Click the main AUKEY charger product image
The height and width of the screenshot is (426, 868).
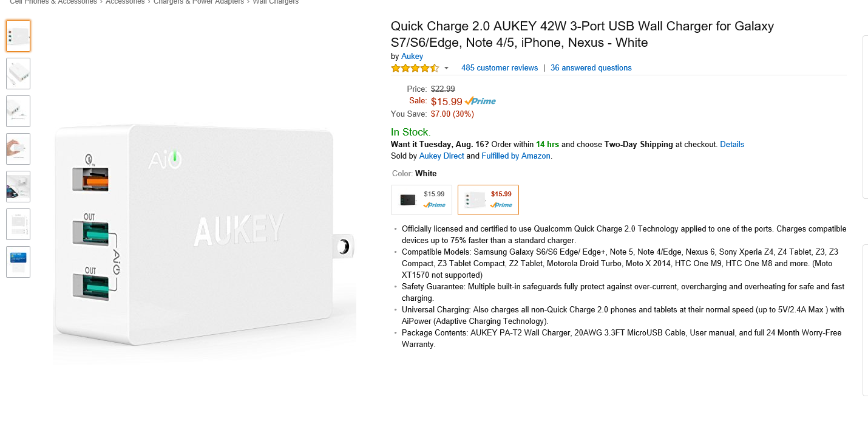205,234
